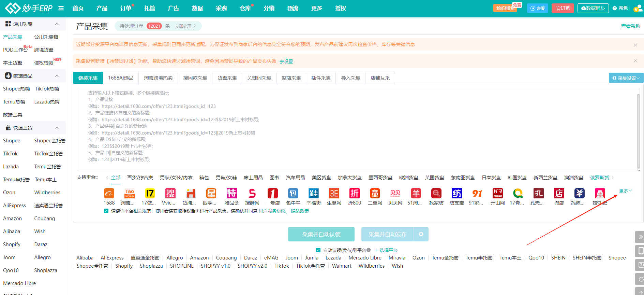The height and width of the screenshot is (295, 644).
Task: Click the 唯品会 platform icon
Action: [232, 194]
